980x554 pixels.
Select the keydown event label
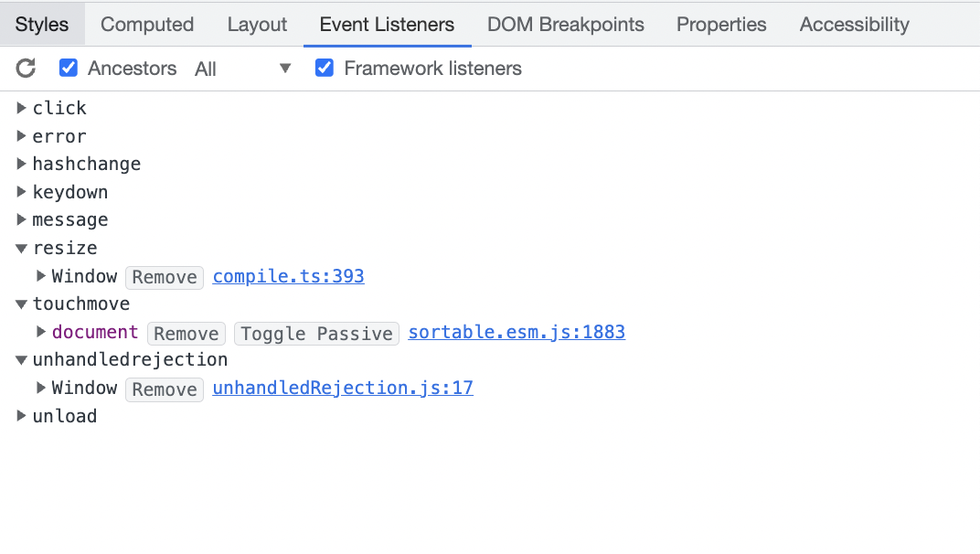click(x=70, y=192)
